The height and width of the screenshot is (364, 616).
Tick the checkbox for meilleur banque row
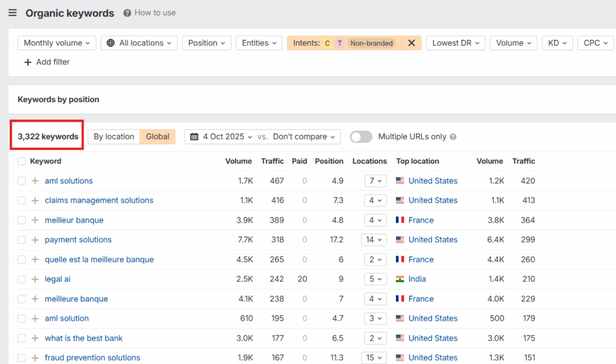click(22, 220)
